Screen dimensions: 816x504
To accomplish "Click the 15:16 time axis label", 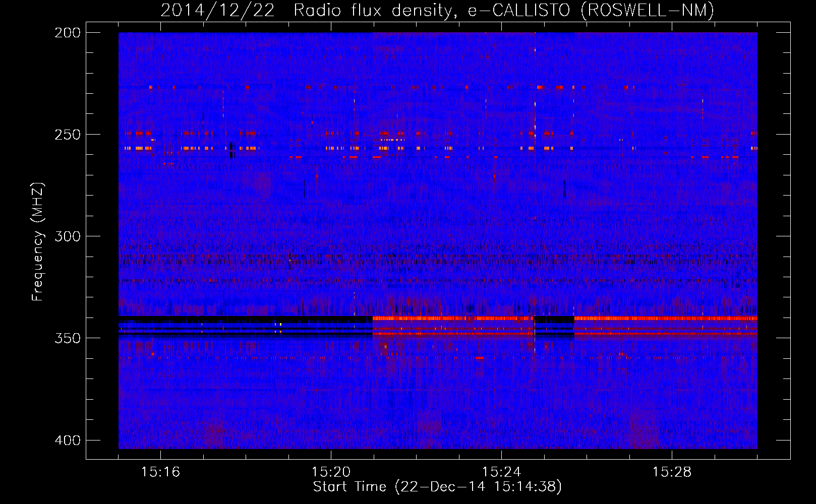I will pyautogui.click(x=160, y=472).
